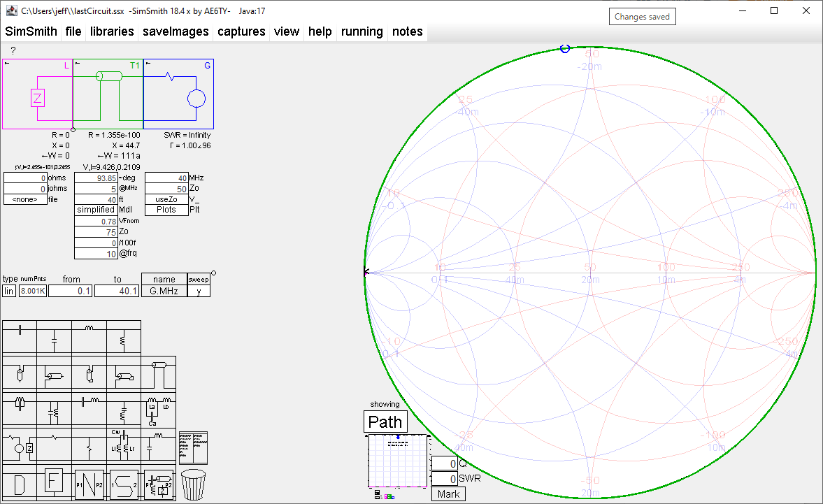
Task: Open the file menu
Action: 73,31
